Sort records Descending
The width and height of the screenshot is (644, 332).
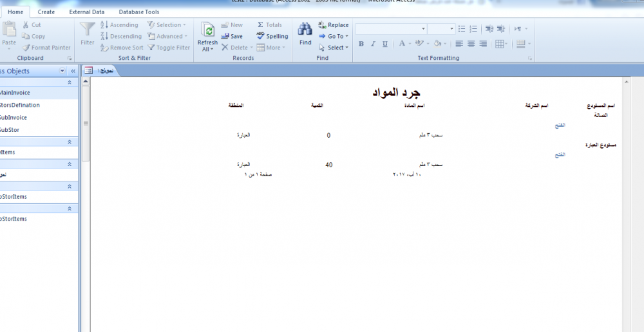click(121, 36)
